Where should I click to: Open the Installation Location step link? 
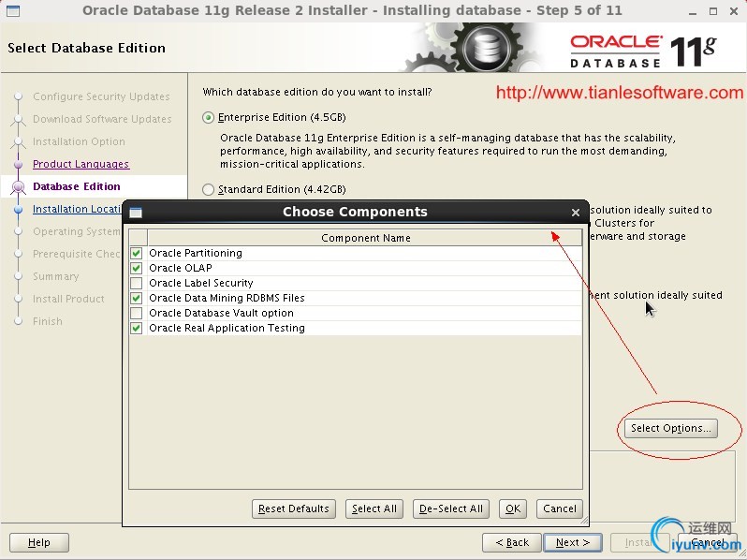[78, 209]
